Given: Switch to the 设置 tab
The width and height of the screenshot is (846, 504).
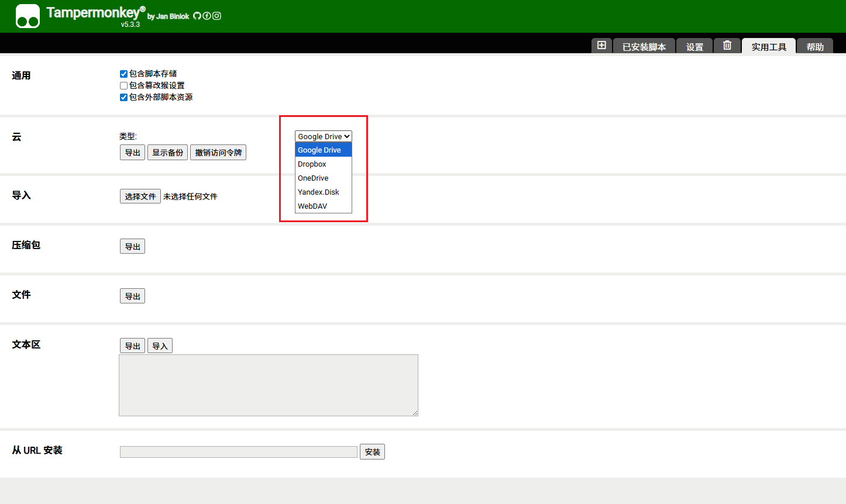Looking at the screenshot, I should coord(694,47).
